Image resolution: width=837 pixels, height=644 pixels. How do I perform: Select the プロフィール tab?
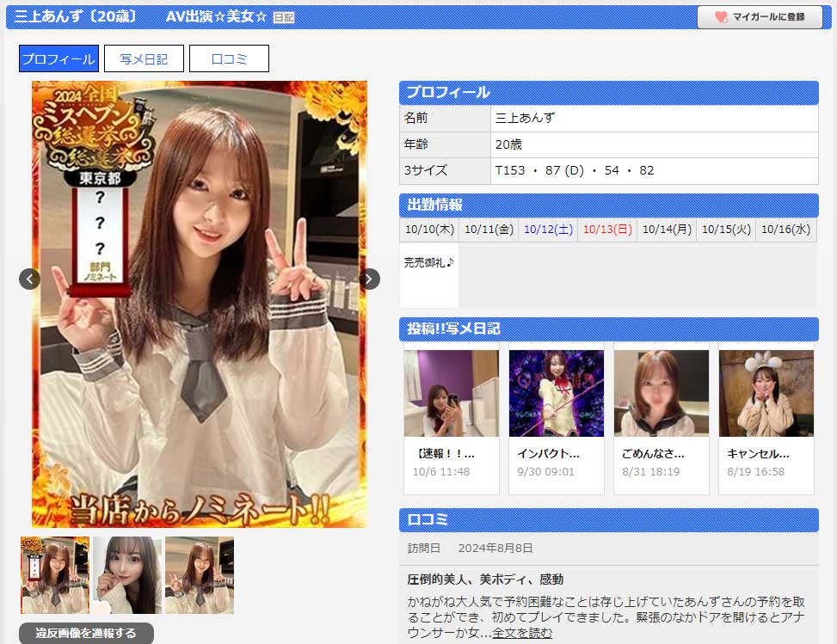click(x=60, y=58)
